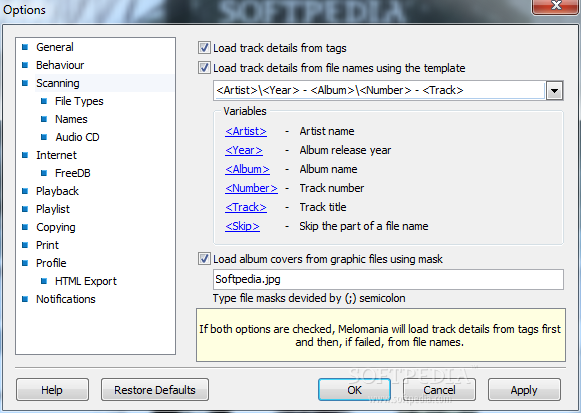This screenshot has width=581, height=413.
Task: Click the Softpedia.jpg mask input field
Action: coord(388,279)
